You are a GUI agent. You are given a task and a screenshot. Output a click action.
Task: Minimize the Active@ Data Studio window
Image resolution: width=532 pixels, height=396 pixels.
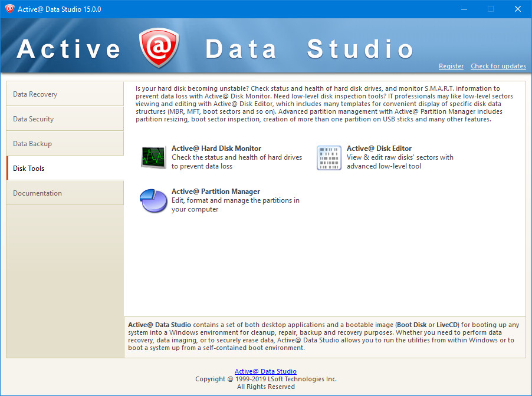pos(464,9)
